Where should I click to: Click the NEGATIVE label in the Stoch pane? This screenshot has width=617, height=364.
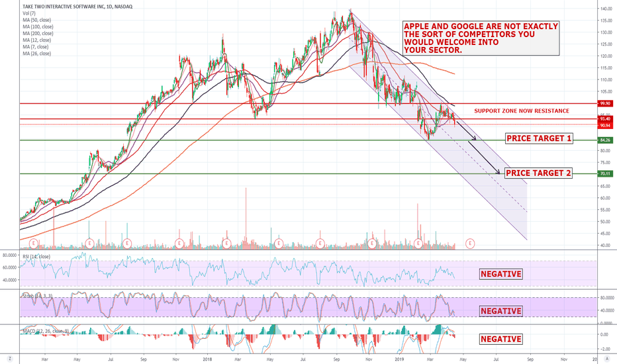tap(501, 311)
